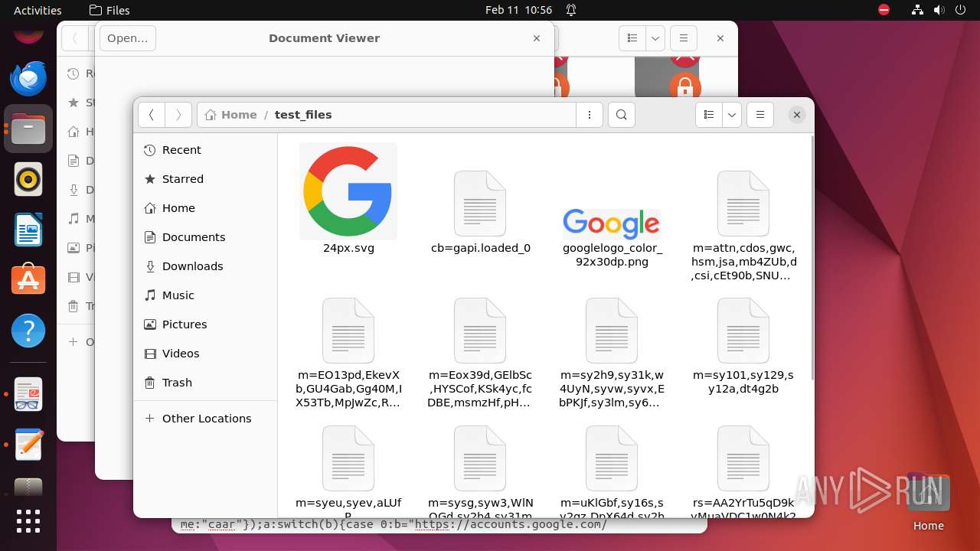Viewport: 980px width, 551px height.
Task: Select file starting m=uKlGbf,sy16s
Action: pos(612,471)
